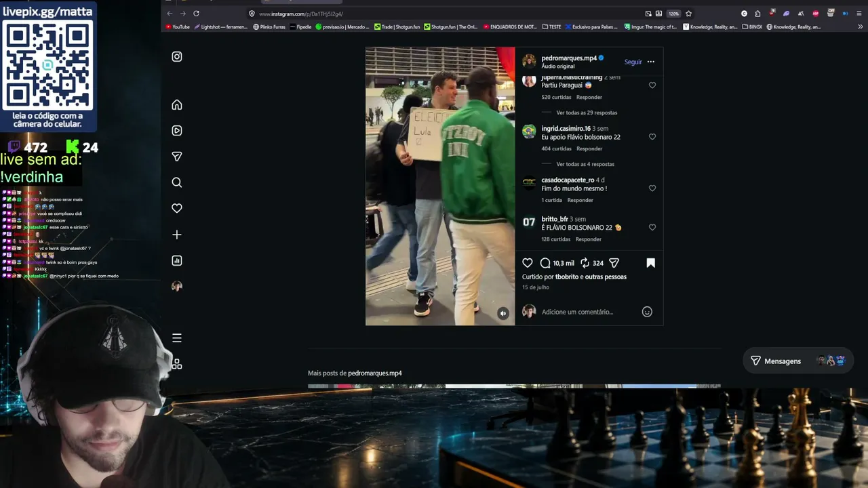Reply to ingrid.casimiro.16's comment
Viewport: 868px width, 488px height.
pos(589,148)
